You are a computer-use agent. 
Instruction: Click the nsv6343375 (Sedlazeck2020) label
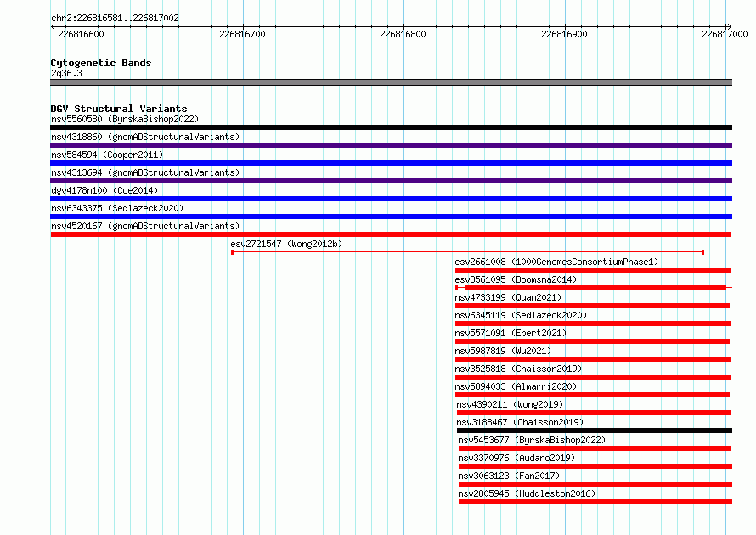click(x=117, y=208)
